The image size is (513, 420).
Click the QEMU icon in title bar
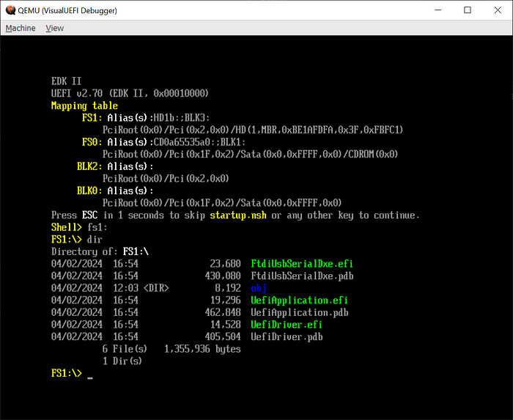[x=10, y=10]
